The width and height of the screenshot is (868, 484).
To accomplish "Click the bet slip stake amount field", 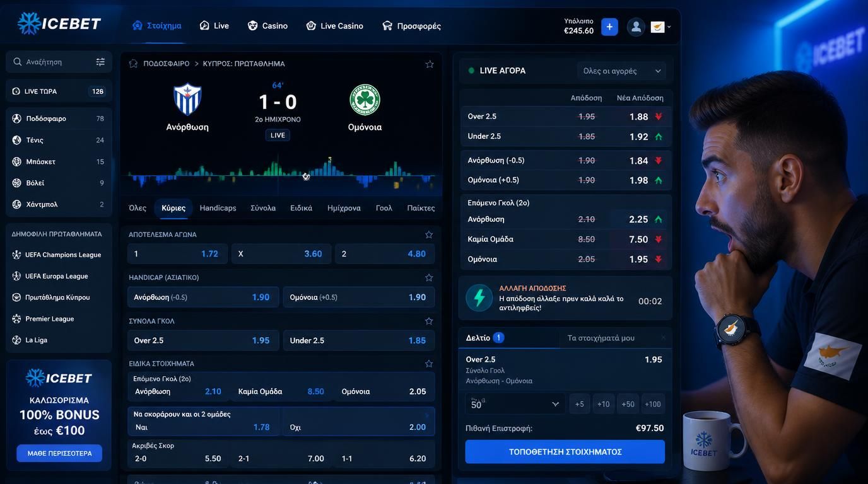I will tap(515, 404).
